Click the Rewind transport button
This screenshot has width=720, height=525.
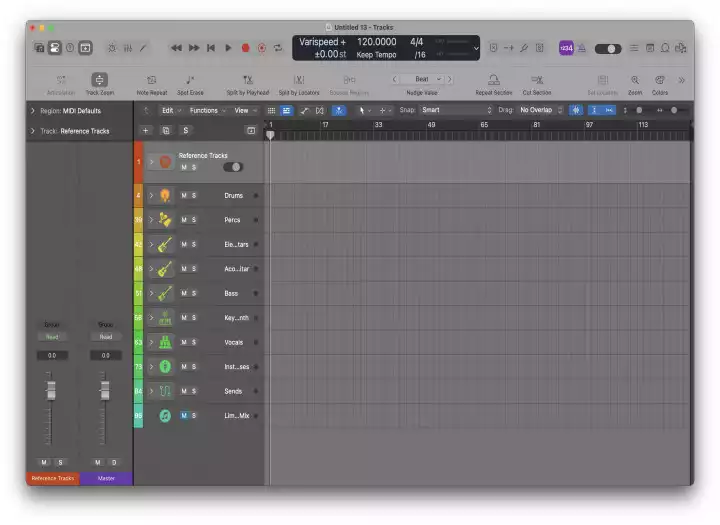176,48
